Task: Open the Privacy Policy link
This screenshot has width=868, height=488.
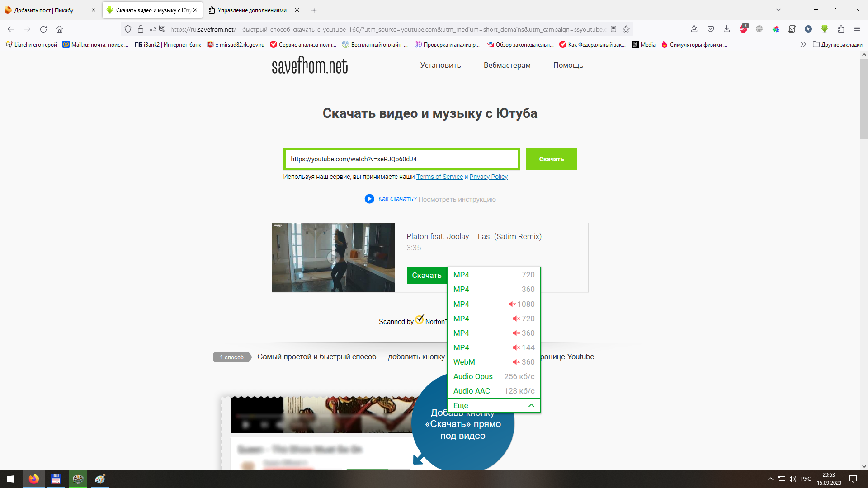Action: click(489, 177)
